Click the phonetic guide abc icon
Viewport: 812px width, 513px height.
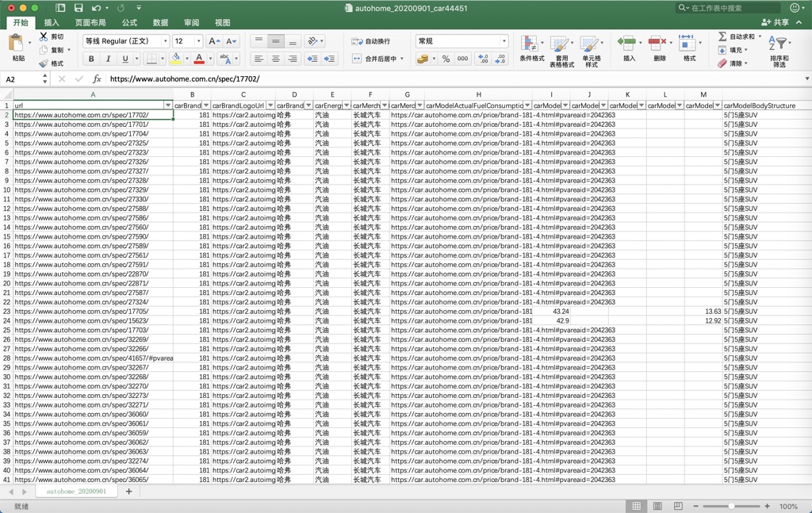tap(224, 59)
